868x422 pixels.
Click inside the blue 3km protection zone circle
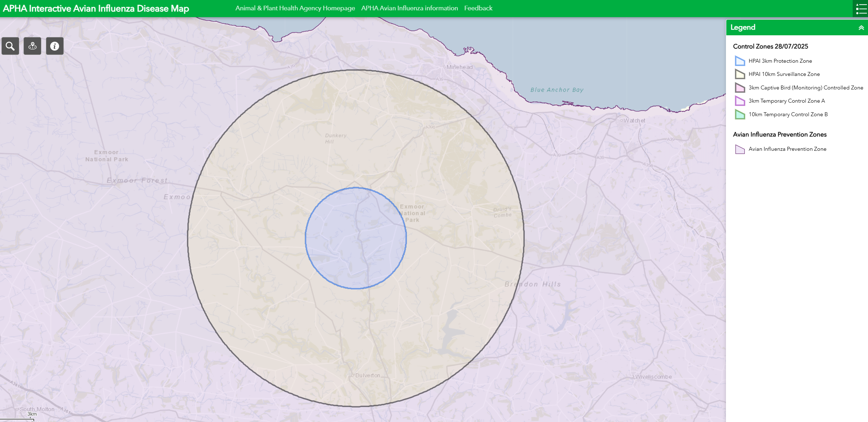pyautogui.click(x=356, y=239)
